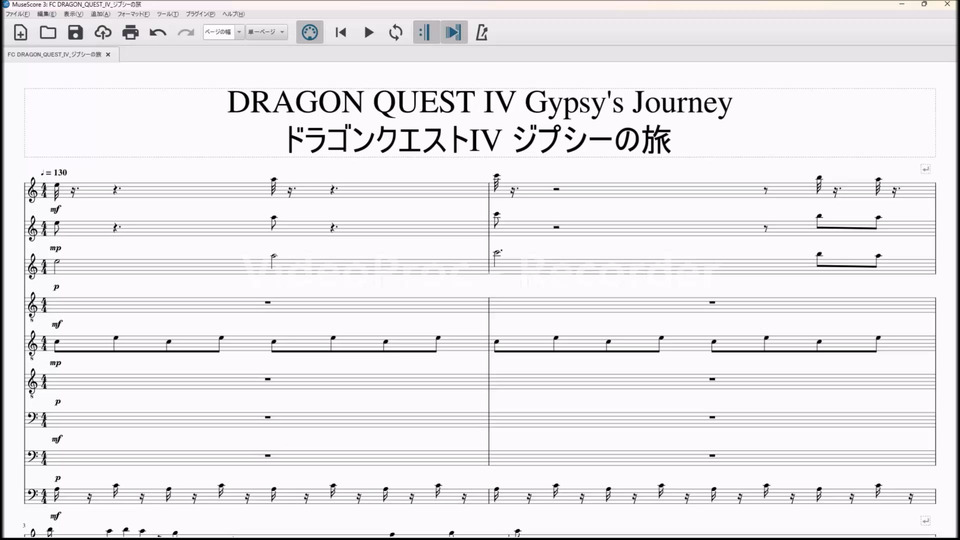The image size is (960, 540).
Task: Select the FC DRAGON_QUEST_IV score tab
Action: [54, 54]
